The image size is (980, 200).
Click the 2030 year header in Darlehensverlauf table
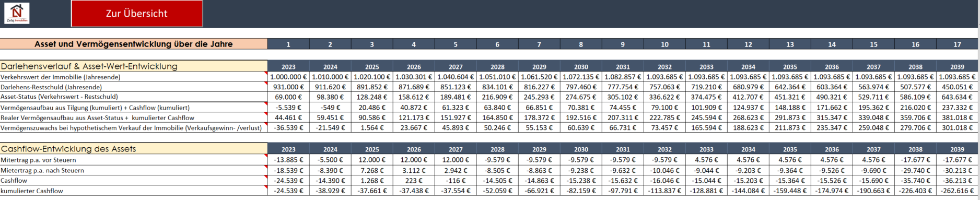(581, 67)
